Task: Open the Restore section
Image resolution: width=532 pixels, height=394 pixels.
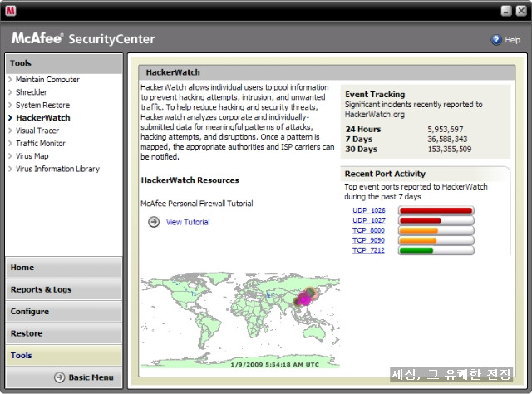Action: point(64,333)
